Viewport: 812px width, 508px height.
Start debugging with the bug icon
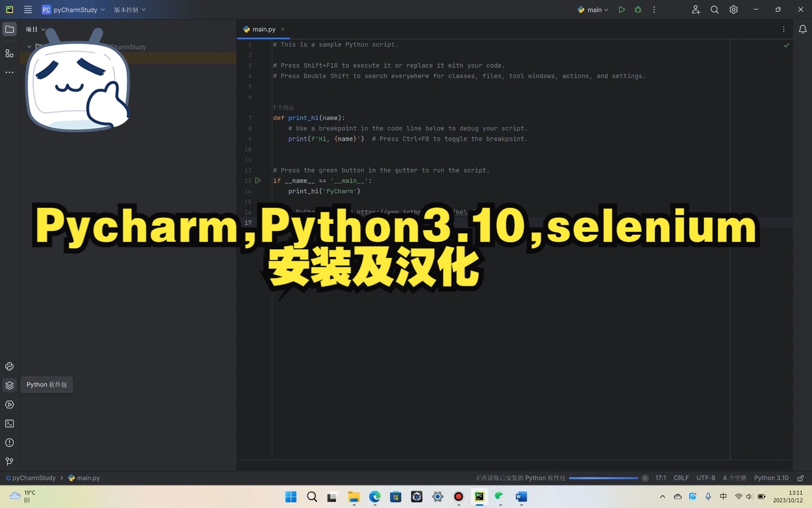(638, 9)
